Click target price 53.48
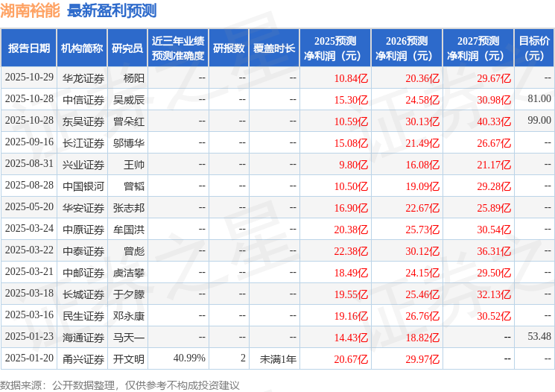The height and width of the screenshot is (392, 555). click(539, 336)
